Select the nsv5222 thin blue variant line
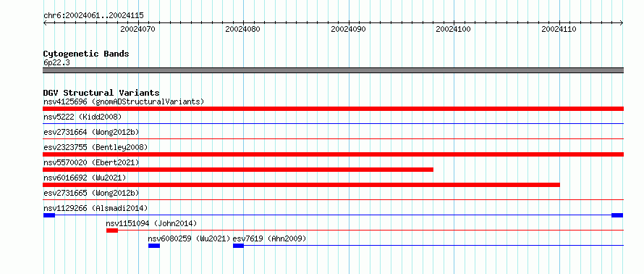644x274 pixels. 333,123
